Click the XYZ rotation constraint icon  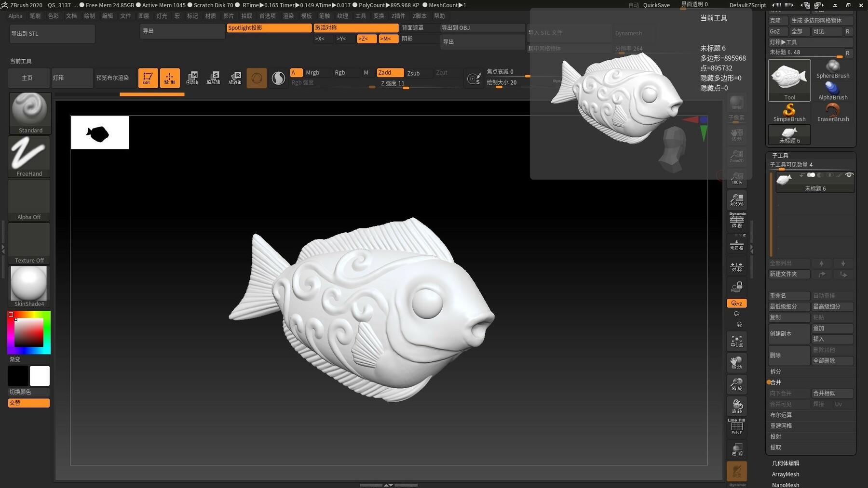coord(736,303)
